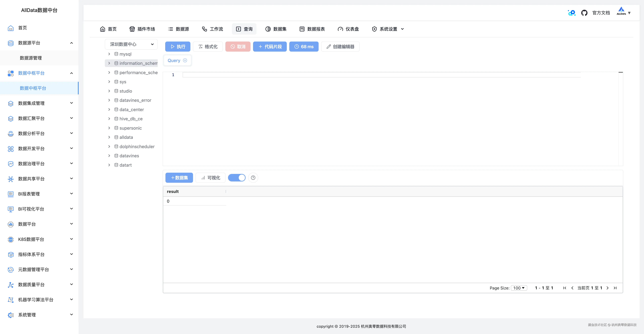Open the 插件市场 menu item
This screenshot has width=644, height=334.
tap(142, 29)
